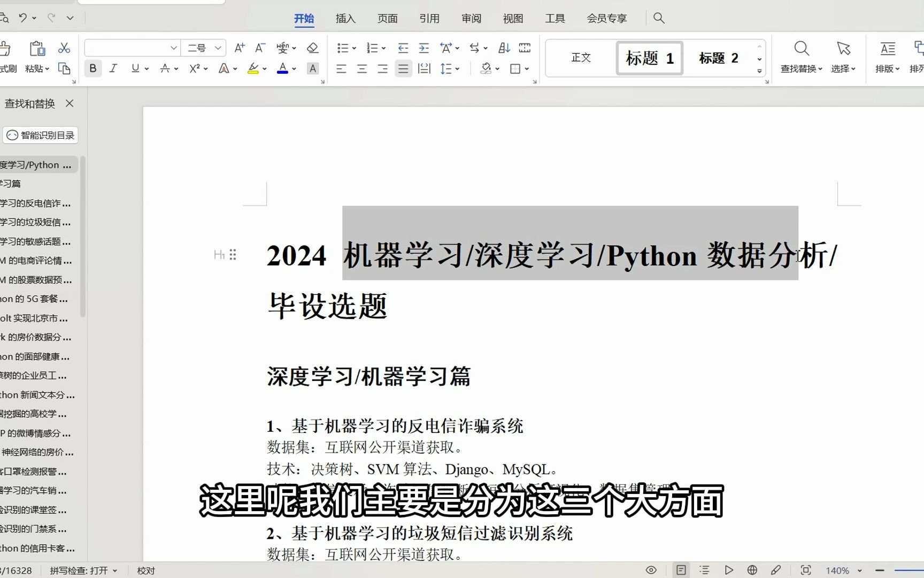This screenshot has height=578, width=924.
Task: Expand the bullet list dropdown arrow
Action: (x=353, y=48)
